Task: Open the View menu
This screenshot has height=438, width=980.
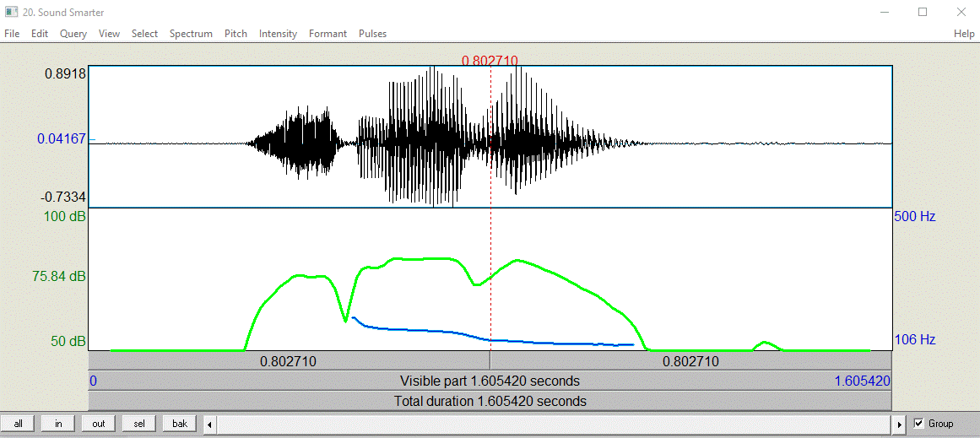Action: 109,34
